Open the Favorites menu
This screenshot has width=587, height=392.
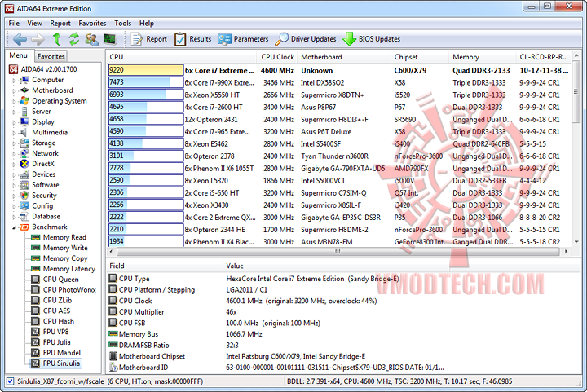[92, 23]
